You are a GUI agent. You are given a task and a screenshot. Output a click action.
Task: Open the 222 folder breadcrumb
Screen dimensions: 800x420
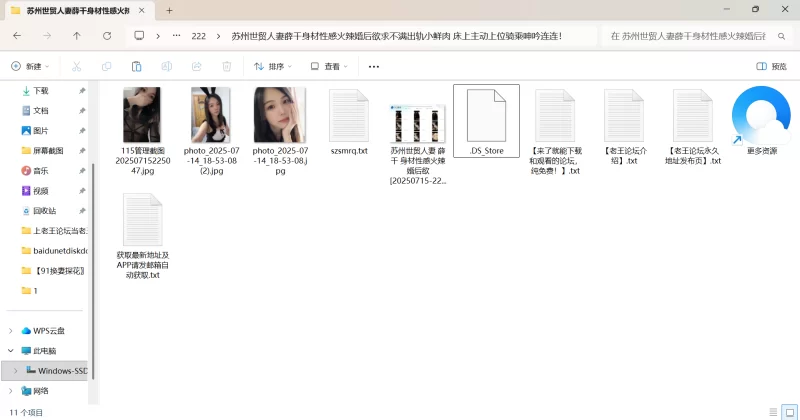[198, 36]
